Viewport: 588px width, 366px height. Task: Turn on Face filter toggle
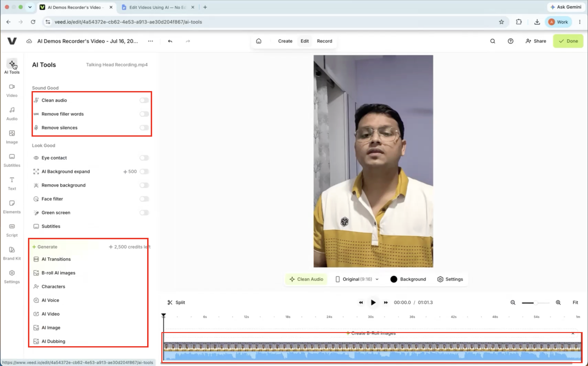pyautogui.click(x=144, y=199)
